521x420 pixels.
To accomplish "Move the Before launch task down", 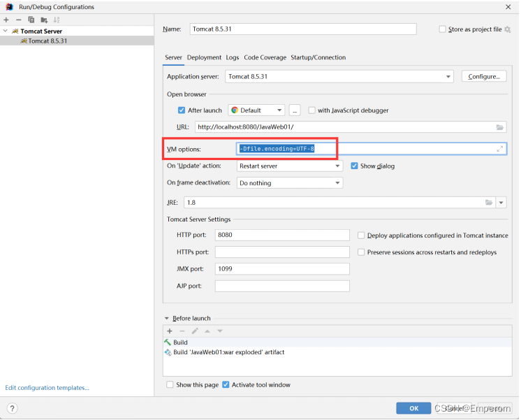I will click(x=219, y=331).
